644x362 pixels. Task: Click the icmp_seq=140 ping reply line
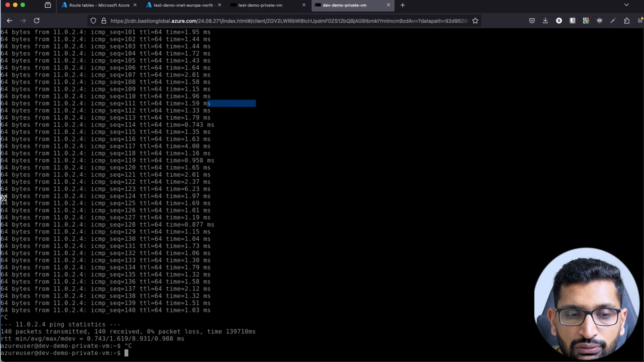[x=106, y=310]
